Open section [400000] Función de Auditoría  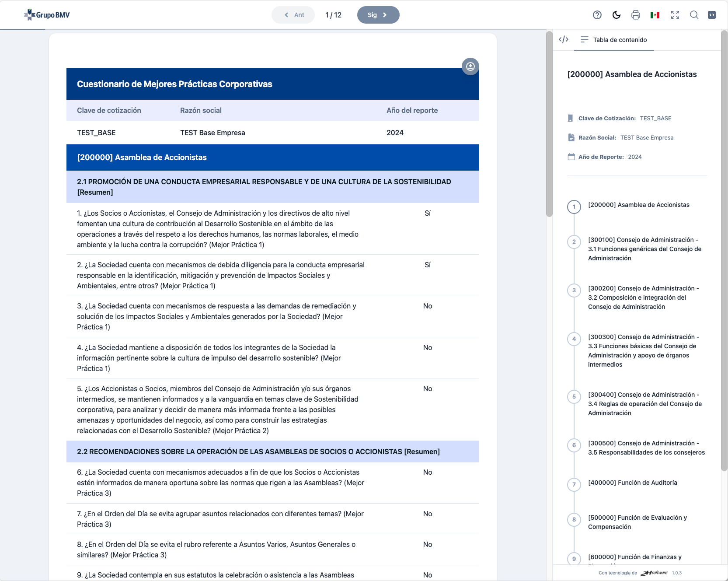point(632,483)
